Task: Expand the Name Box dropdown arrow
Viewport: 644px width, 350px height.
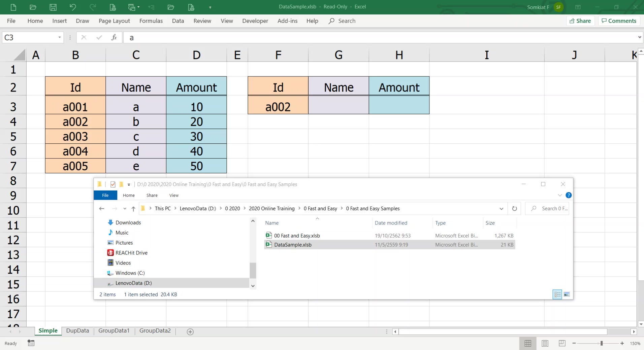Action: (60, 37)
